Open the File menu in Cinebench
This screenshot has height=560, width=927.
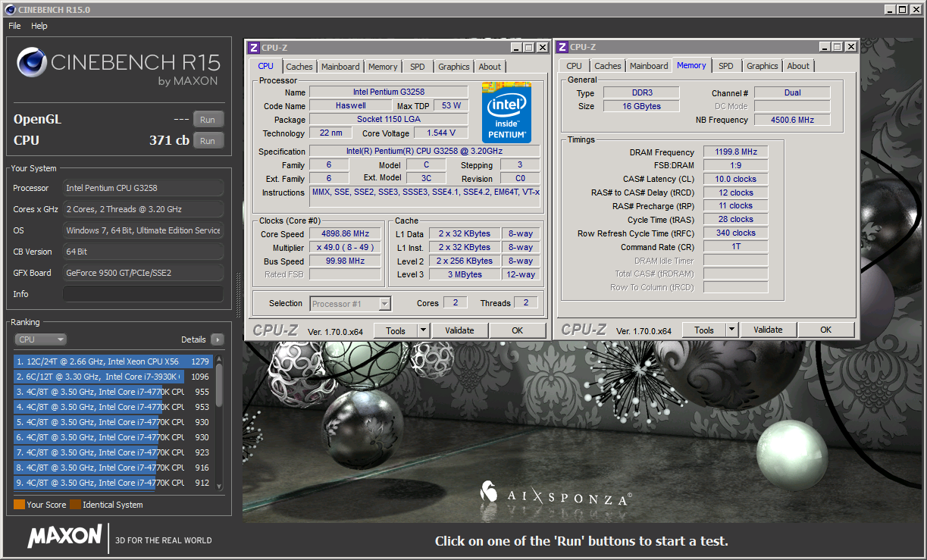[14, 25]
